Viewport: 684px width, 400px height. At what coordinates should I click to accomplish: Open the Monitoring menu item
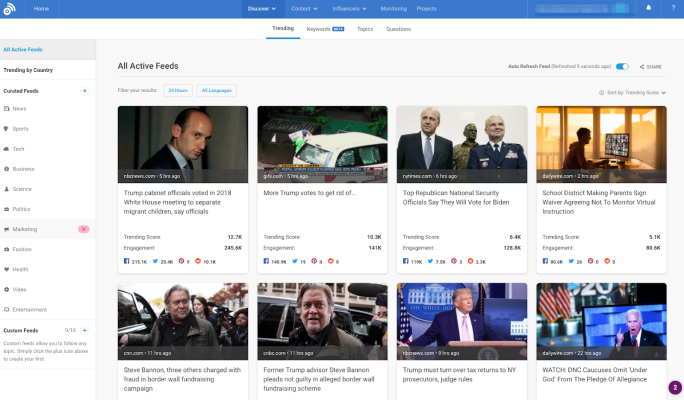pos(393,8)
